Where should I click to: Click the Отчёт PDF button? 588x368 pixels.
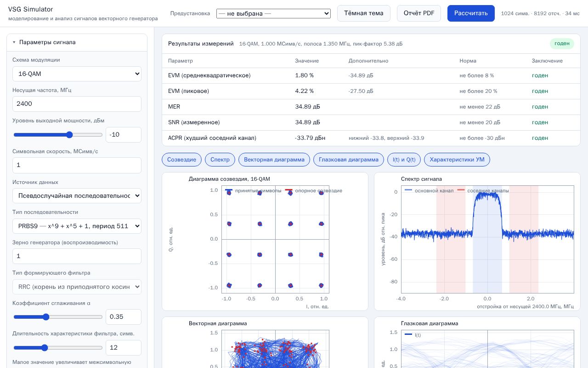coord(419,13)
